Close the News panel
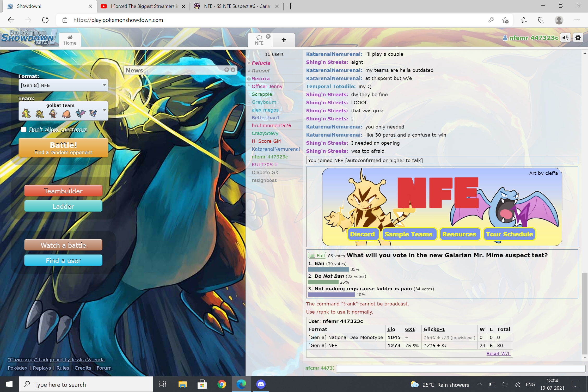 point(233,70)
